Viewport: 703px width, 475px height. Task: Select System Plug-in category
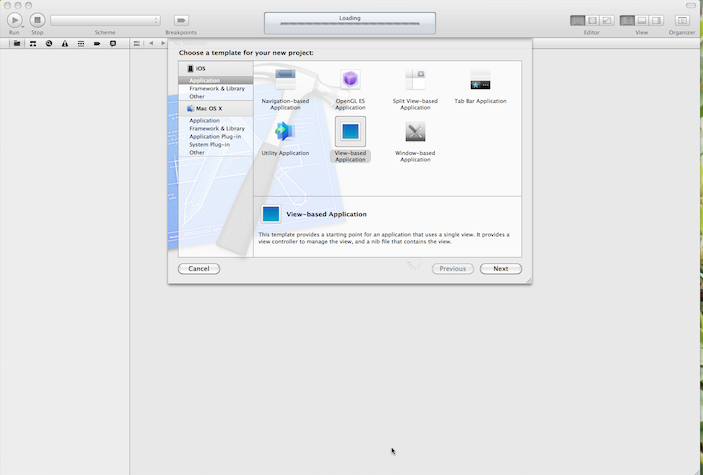209,144
